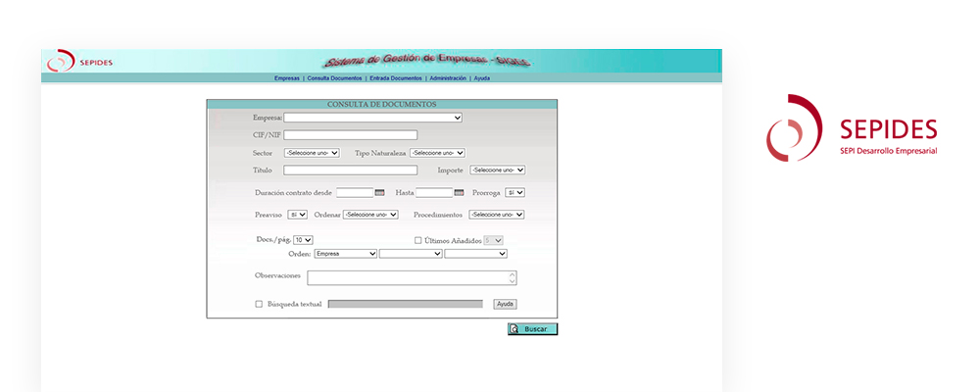Open calendar picker for Hasta date
The image size is (980, 392).
(459, 193)
